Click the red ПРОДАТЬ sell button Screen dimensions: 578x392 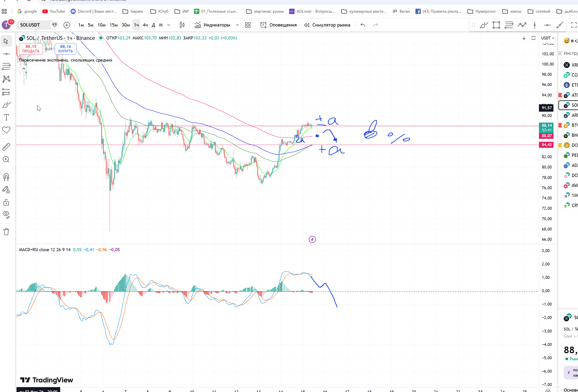pos(31,49)
